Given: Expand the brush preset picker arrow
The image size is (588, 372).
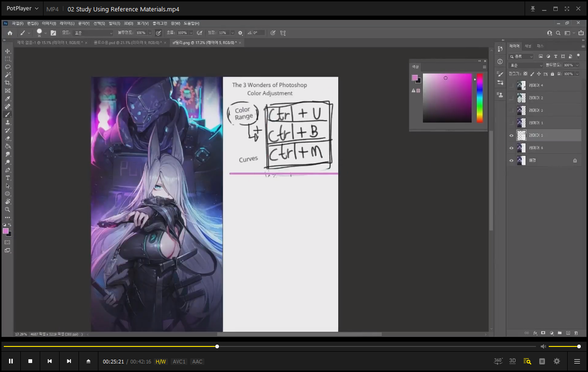Looking at the screenshot, I should 46,33.
